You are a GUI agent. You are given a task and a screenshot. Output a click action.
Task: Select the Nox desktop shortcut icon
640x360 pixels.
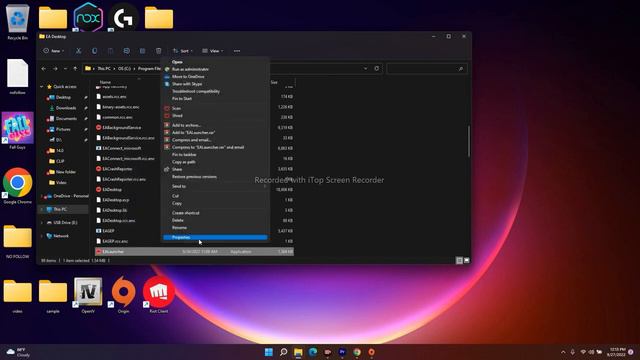tap(88, 17)
